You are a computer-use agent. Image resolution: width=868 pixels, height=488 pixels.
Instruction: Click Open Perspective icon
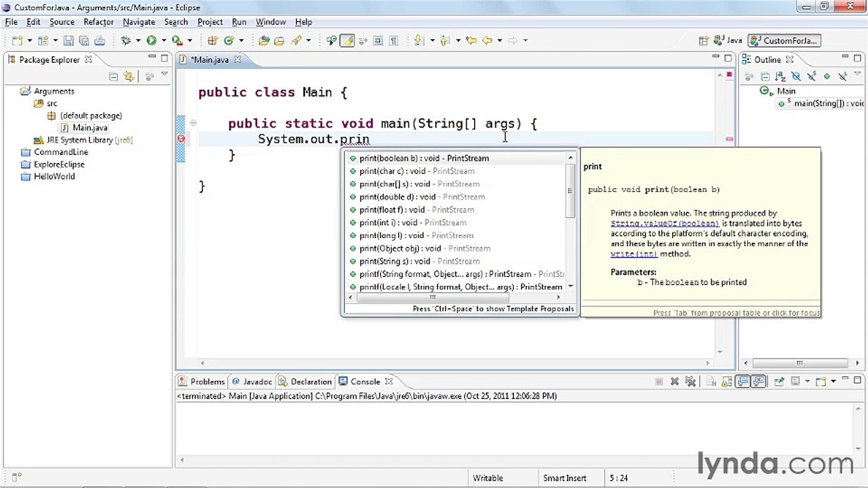(x=703, y=41)
